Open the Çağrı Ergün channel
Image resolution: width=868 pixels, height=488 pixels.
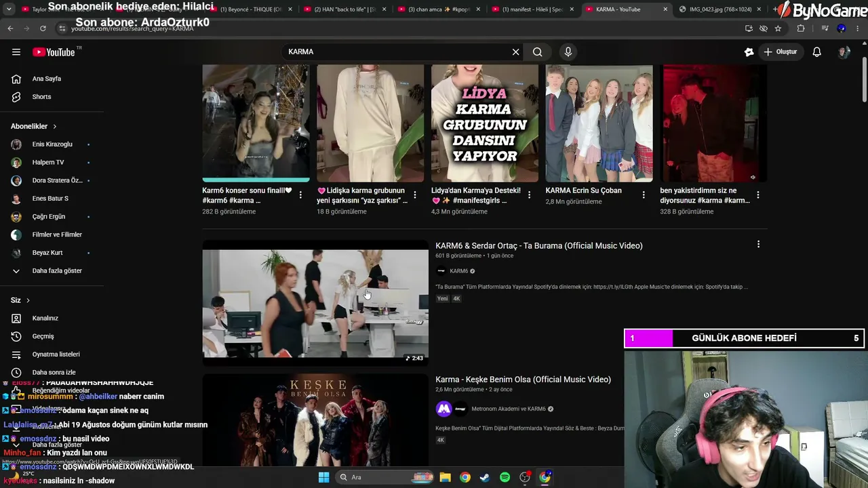(48, 217)
